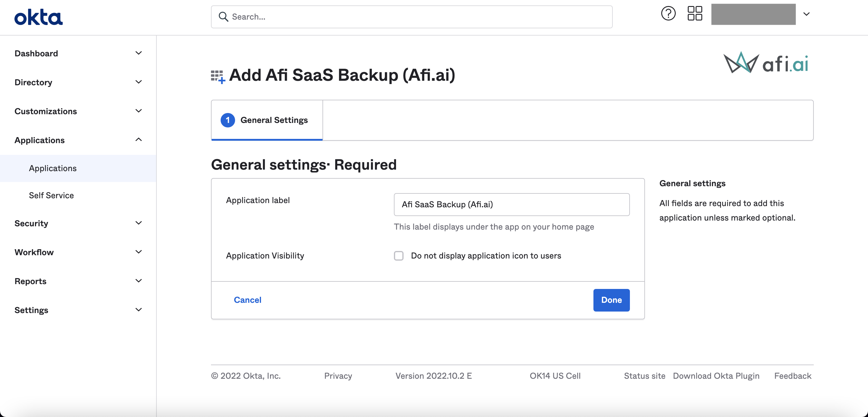Click the Application label text field

511,205
